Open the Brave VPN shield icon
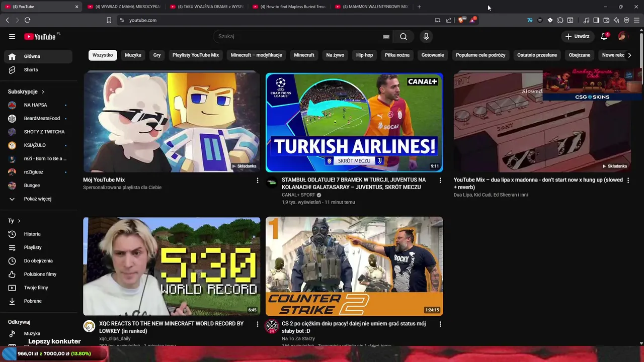644x362 pixels. (626, 20)
